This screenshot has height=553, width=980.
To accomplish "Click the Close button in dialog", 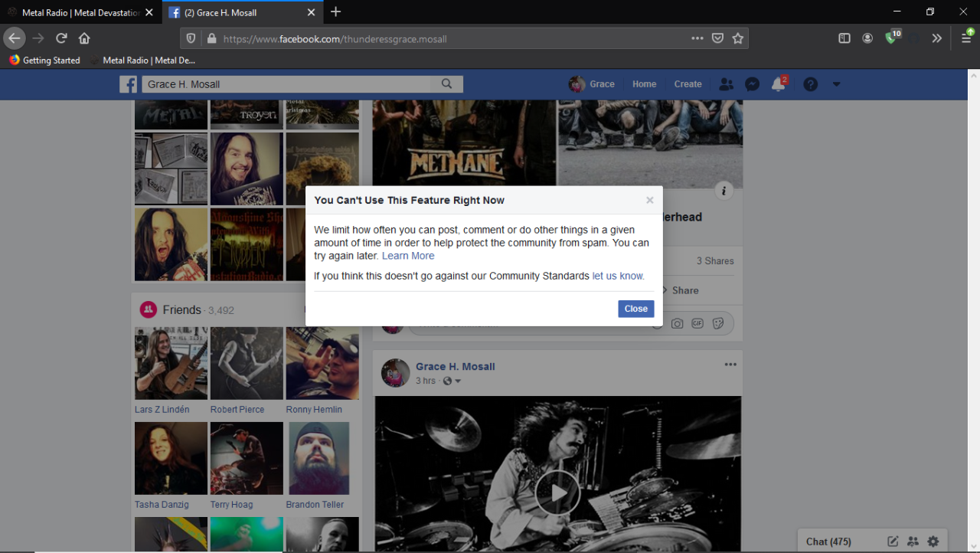I will pos(635,309).
